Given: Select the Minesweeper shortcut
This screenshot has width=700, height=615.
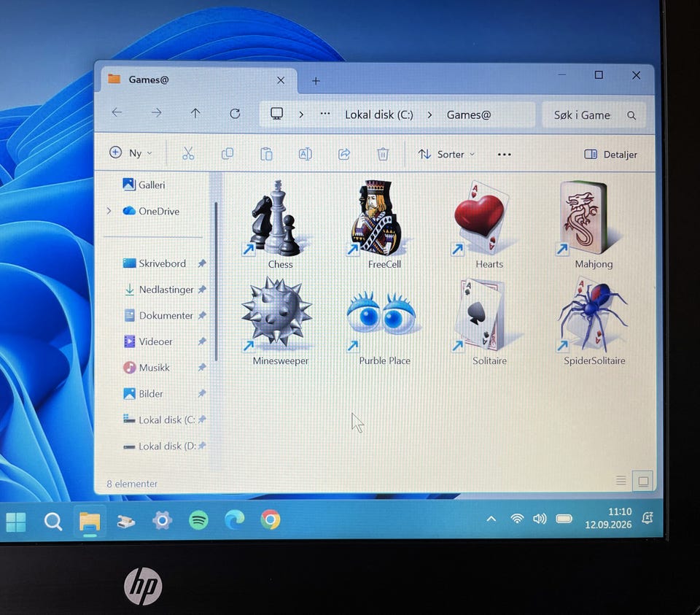Looking at the screenshot, I should (279, 321).
